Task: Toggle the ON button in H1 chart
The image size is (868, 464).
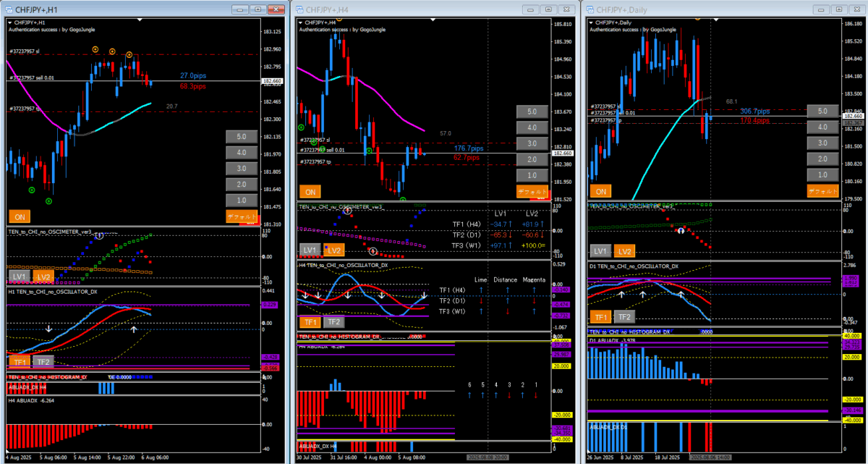Action: point(20,216)
